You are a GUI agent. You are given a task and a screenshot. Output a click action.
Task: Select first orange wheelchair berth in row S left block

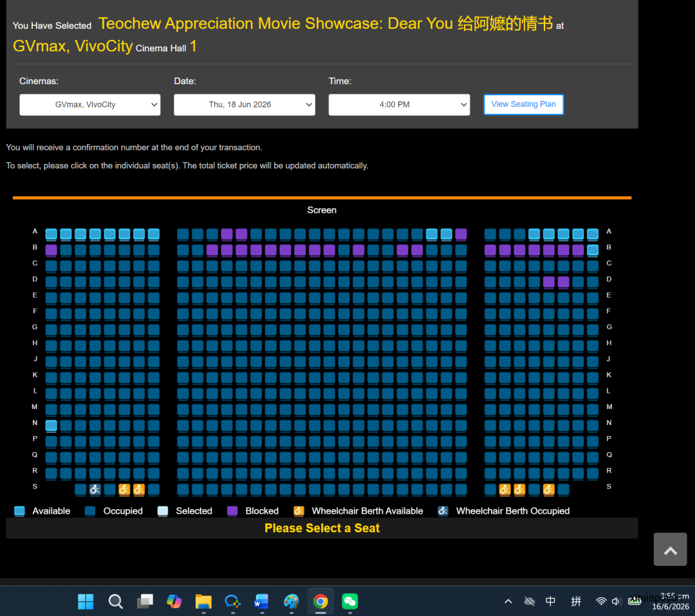[x=124, y=489]
